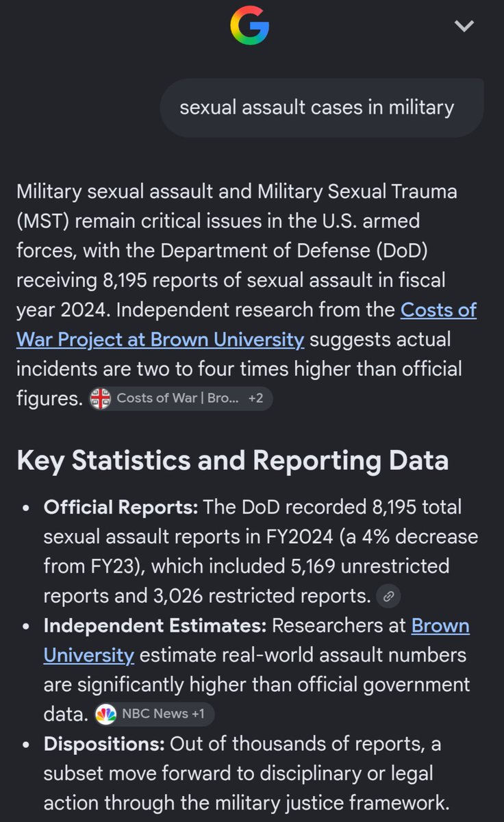Screen dimensions: 504x822
Task: Tap the search query bubble
Action: pyautogui.click(x=322, y=108)
